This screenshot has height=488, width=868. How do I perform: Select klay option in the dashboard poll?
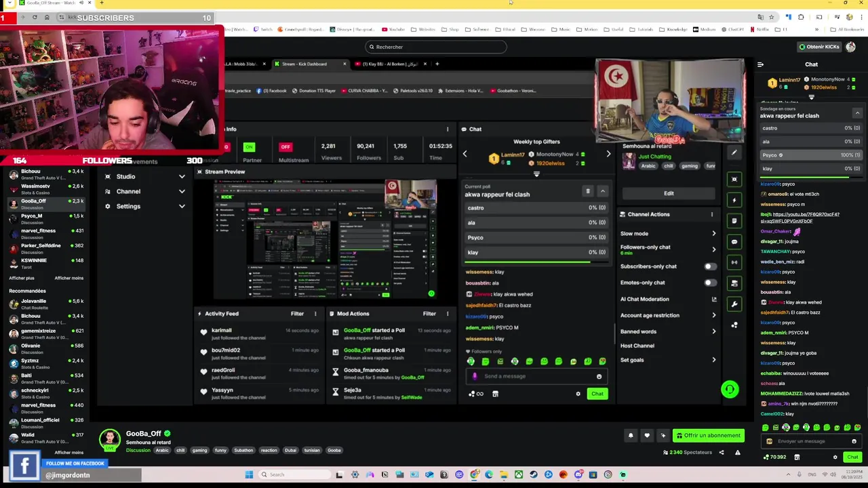coord(536,253)
